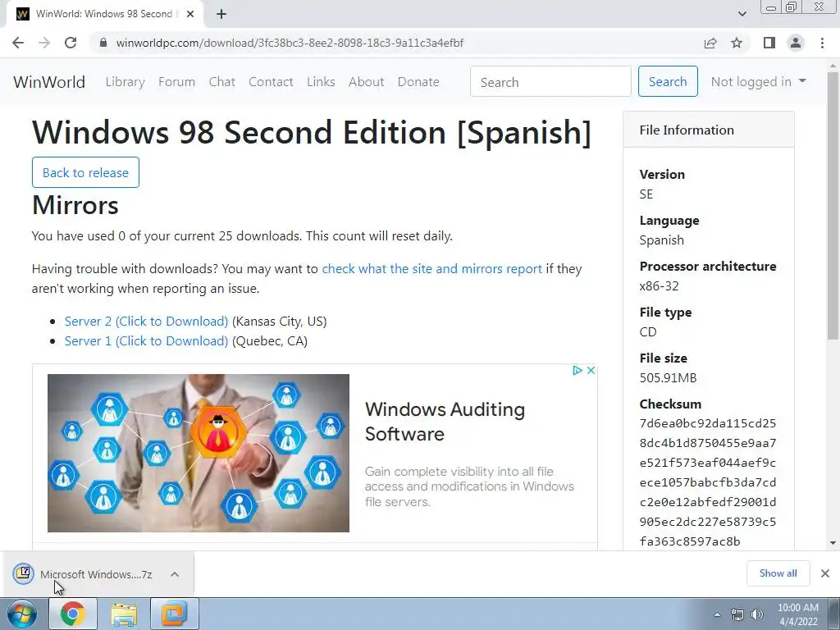Image resolution: width=840 pixels, height=630 pixels.
Task: Reload the page with refresh icon
Action: pos(71,43)
